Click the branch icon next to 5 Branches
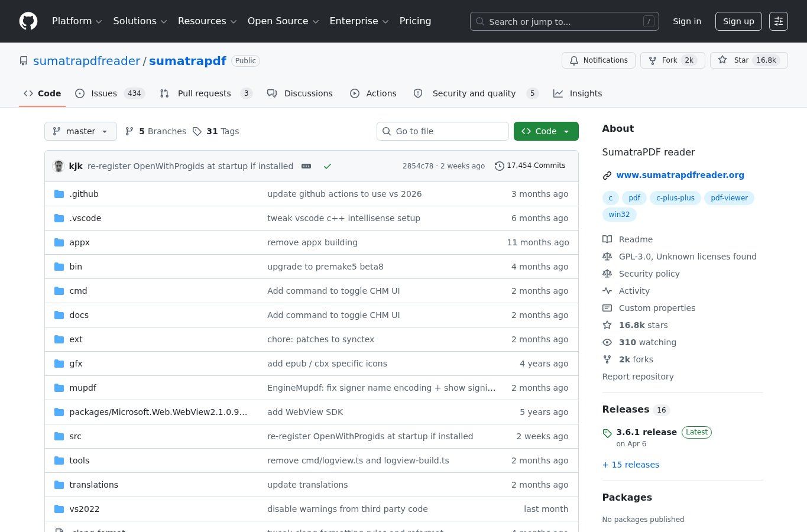The height and width of the screenshot is (532, 807). coord(129,131)
